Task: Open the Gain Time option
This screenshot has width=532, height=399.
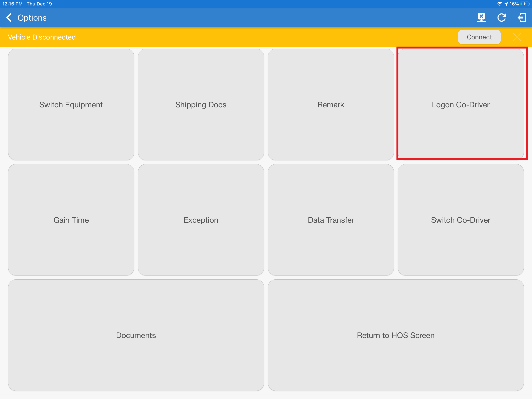Action: point(71,220)
